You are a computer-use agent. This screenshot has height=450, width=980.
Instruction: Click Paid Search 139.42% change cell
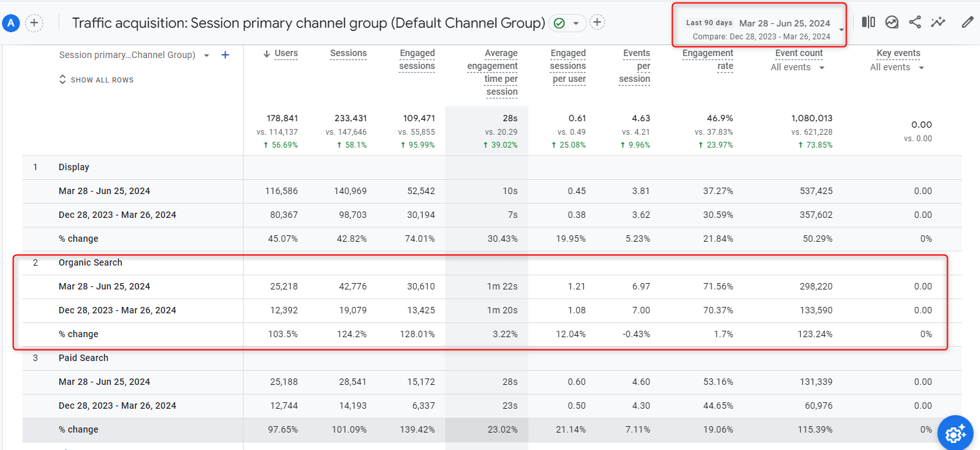417,430
